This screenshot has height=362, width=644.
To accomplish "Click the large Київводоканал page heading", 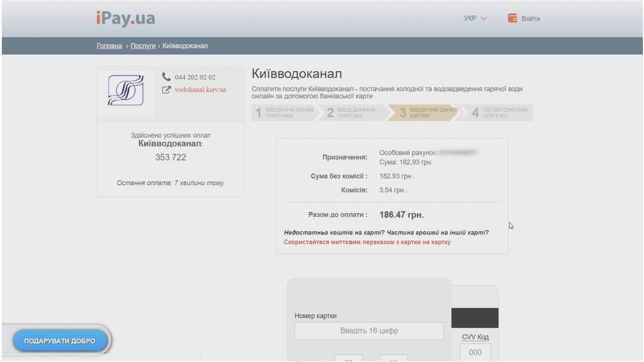I will click(x=297, y=74).
